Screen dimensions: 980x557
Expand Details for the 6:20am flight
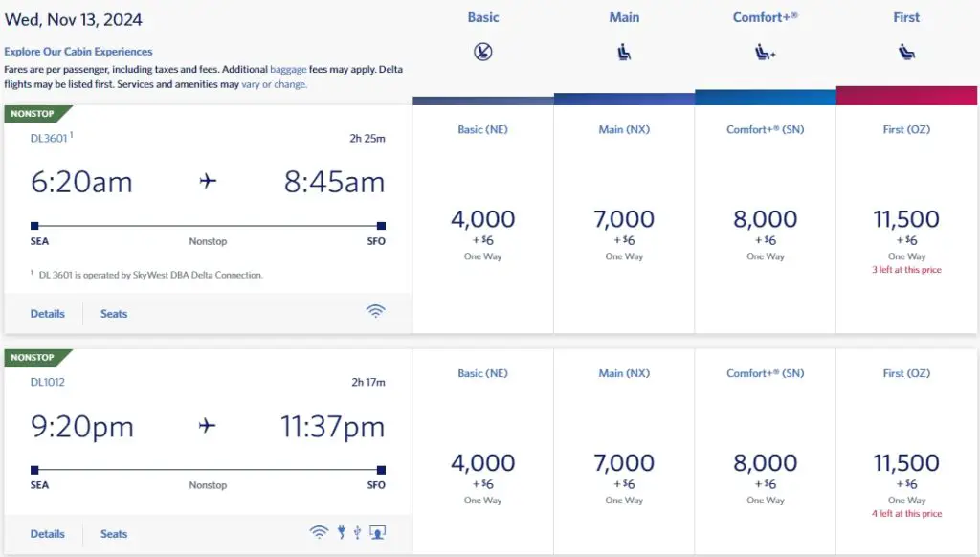click(x=48, y=314)
